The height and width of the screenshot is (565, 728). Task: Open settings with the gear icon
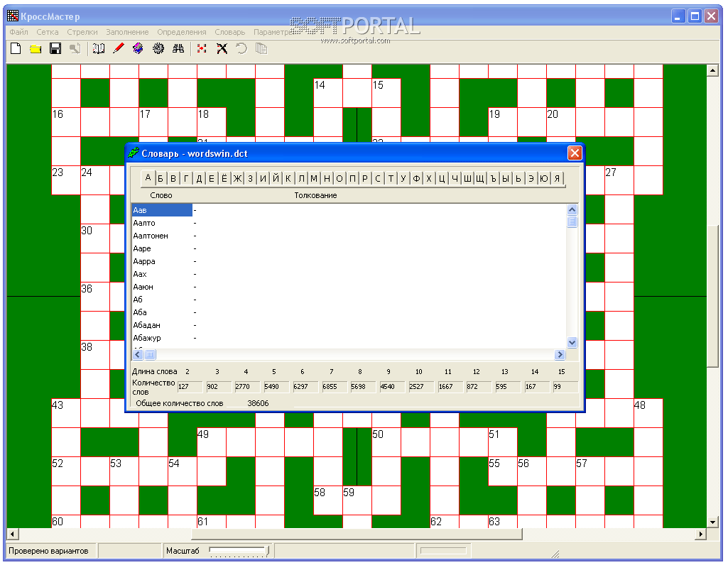158,49
